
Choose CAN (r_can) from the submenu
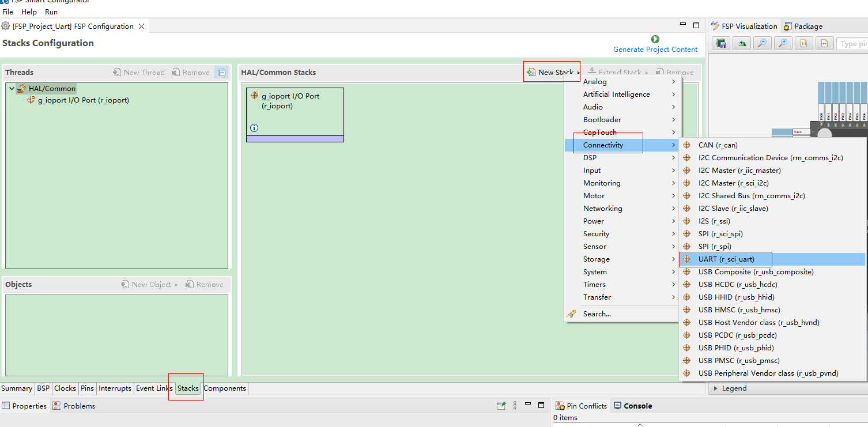point(772,145)
